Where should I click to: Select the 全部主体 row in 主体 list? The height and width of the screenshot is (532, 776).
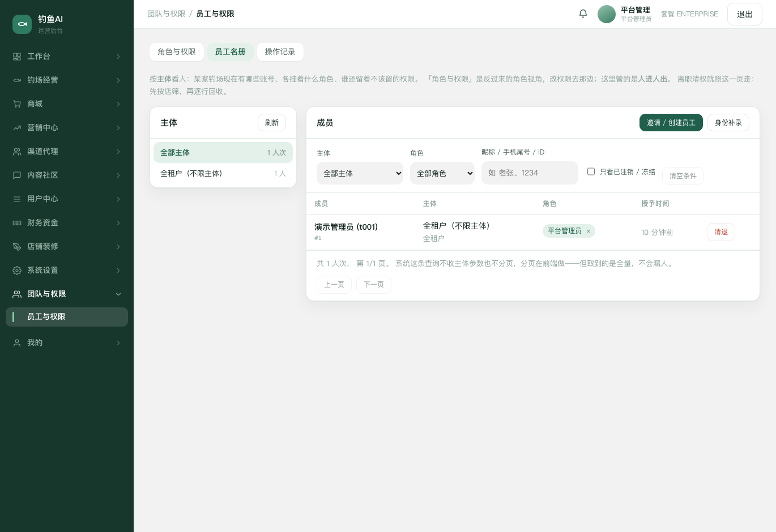(223, 153)
